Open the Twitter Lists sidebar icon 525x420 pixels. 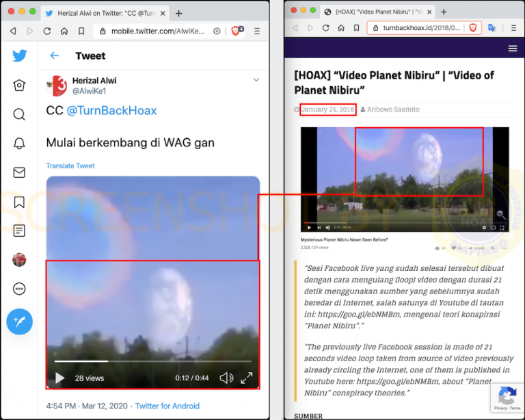click(x=19, y=231)
